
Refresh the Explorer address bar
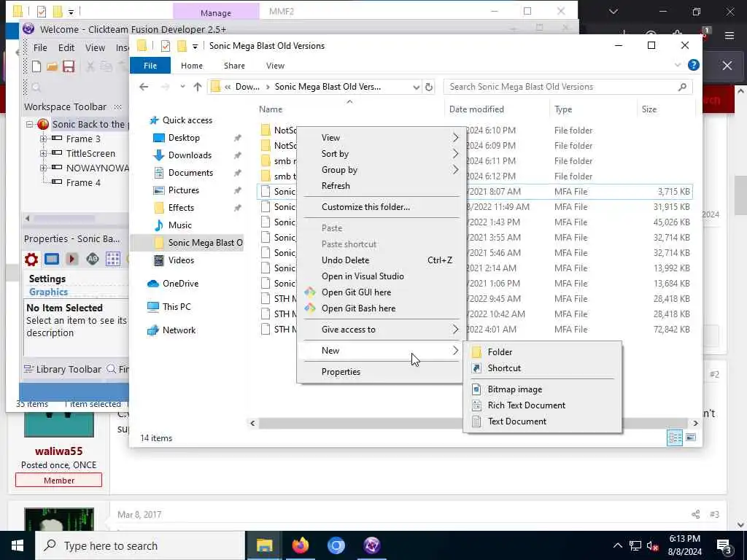pos(429,87)
